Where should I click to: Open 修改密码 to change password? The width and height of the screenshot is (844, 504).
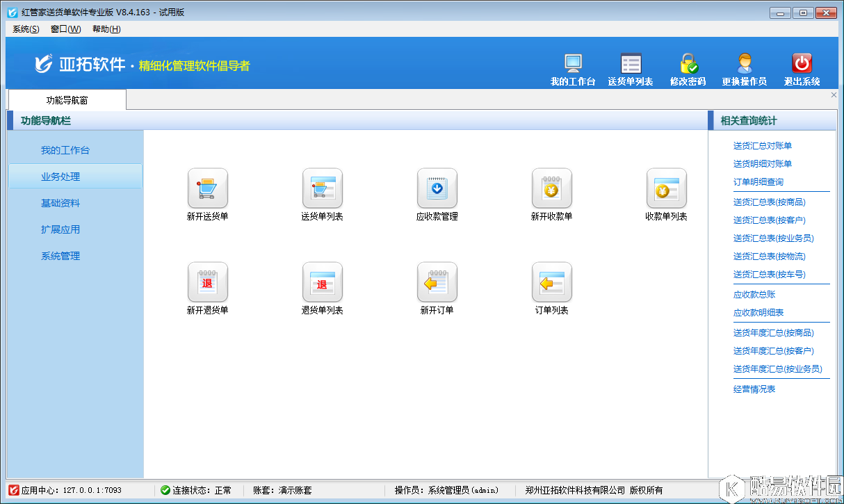click(687, 67)
